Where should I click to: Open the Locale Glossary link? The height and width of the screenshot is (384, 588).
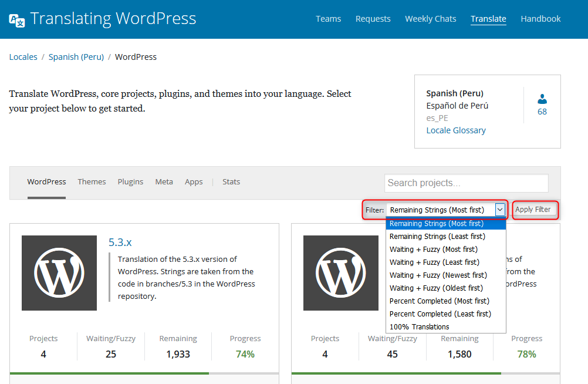[456, 130]
